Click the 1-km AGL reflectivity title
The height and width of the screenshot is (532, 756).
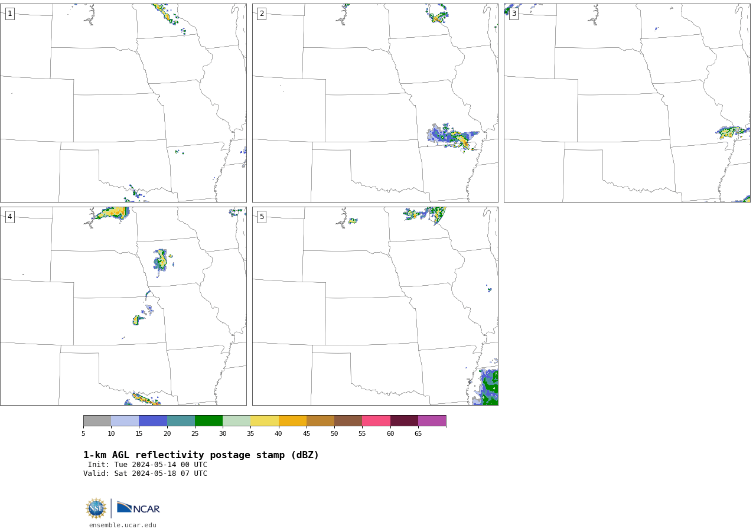[x=201, y=455]
